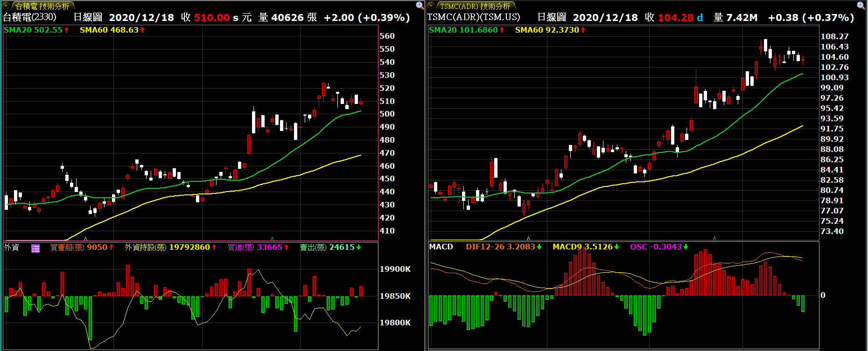Click the 19900K axis label
Screen dimensions: 868x351
point(395,269)
